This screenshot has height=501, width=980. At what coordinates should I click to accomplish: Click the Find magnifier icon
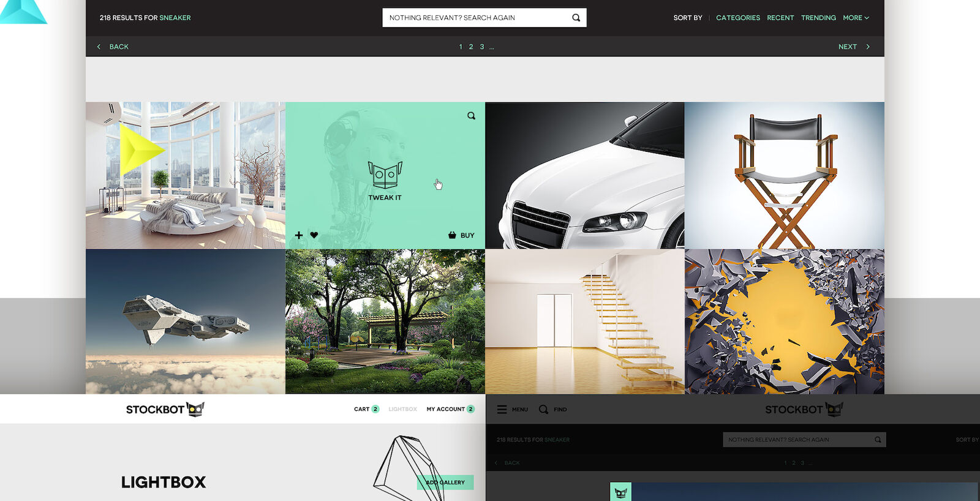tap(543, 409)
